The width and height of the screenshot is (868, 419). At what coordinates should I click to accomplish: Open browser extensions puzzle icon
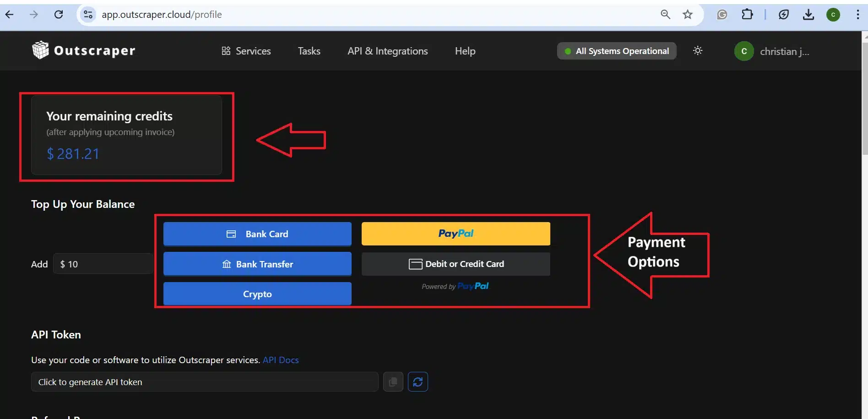point(747,15)
